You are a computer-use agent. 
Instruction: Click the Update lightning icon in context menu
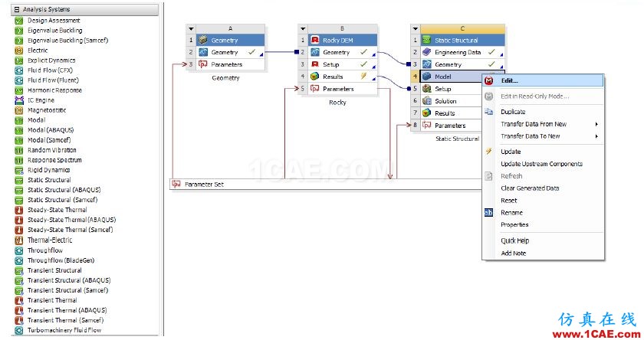[x=488, y=152]
